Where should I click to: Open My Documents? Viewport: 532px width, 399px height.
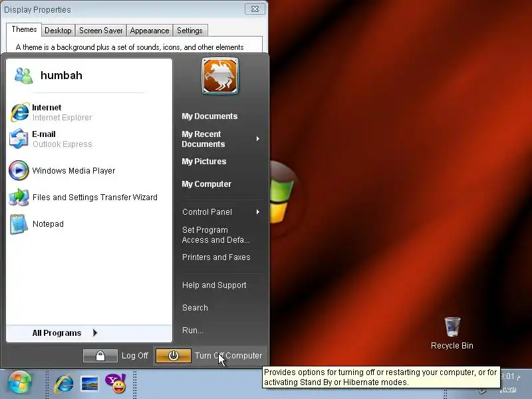(209, 116)
